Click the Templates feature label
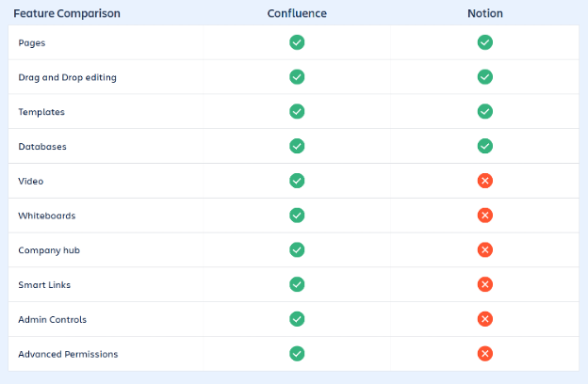The height and width of the screenshot is (384, 588). [x=41, y=112]
